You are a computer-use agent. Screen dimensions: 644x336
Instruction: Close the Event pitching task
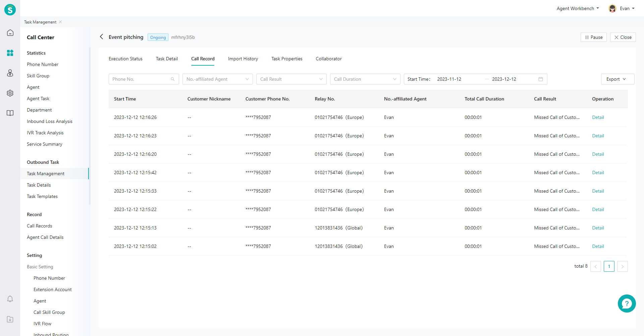pos(623,37)
